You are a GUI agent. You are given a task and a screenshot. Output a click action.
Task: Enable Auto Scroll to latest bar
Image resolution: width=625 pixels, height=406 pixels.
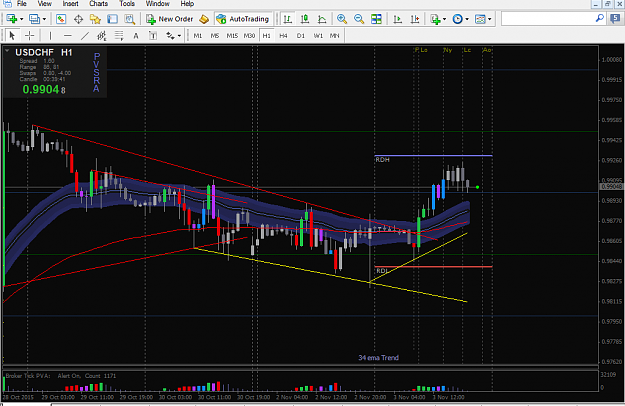tap(397, 19)
